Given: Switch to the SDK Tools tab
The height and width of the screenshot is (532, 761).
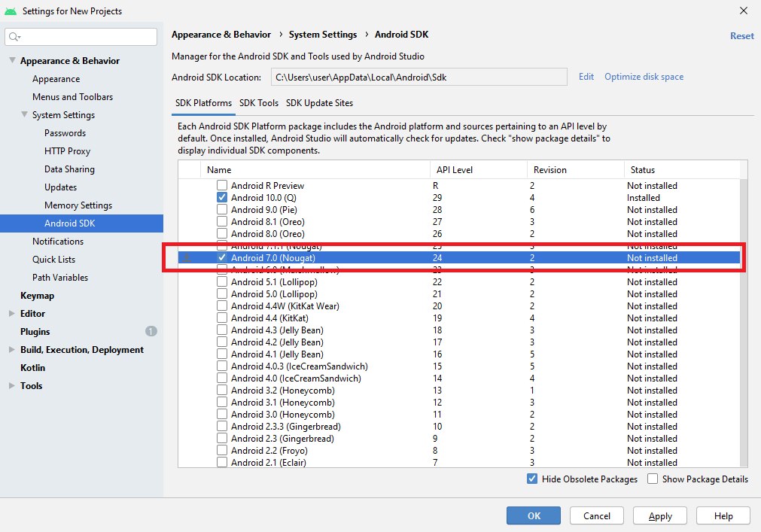Looking at the screenshot, I should (x=259, y=103).
